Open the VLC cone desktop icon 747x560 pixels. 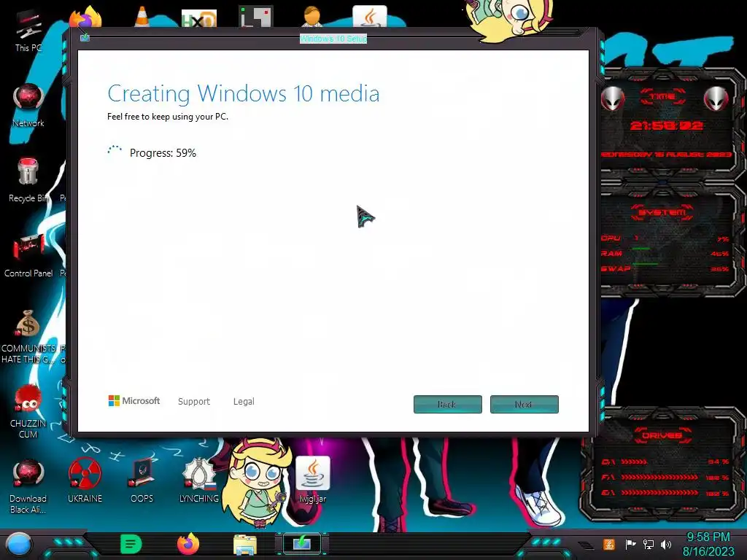(142, 17)
